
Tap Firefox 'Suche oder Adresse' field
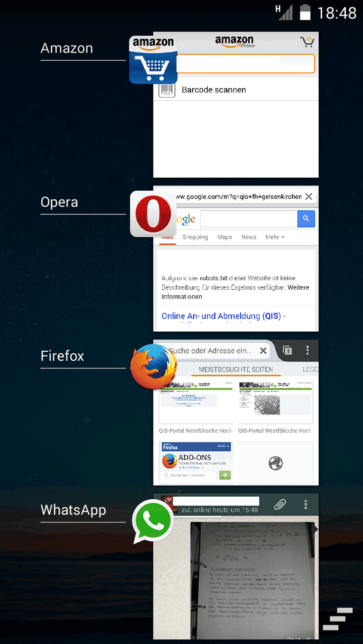tap(210, 351)
